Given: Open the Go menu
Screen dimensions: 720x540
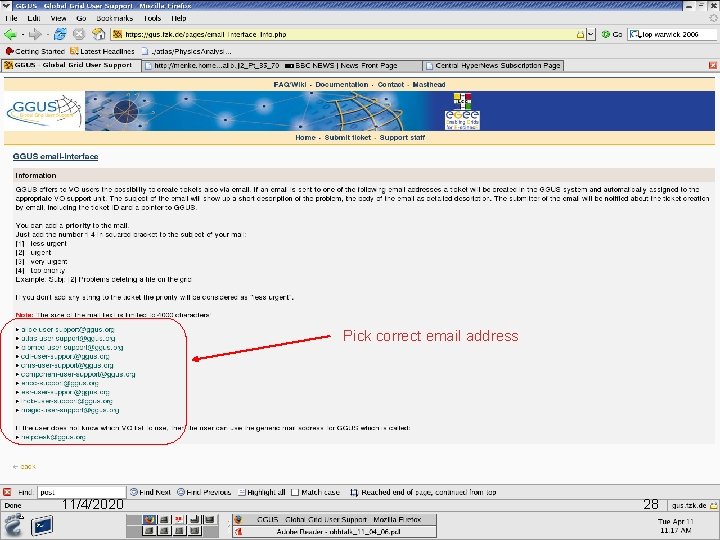Looking at the screenshot, I should pos(81,18).
